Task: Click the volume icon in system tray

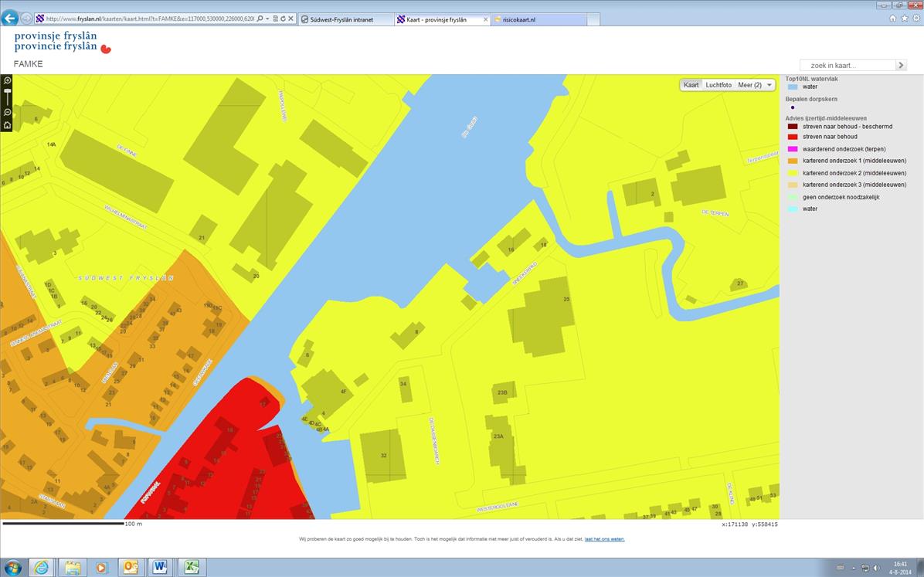Action: [x=875, y=569]
